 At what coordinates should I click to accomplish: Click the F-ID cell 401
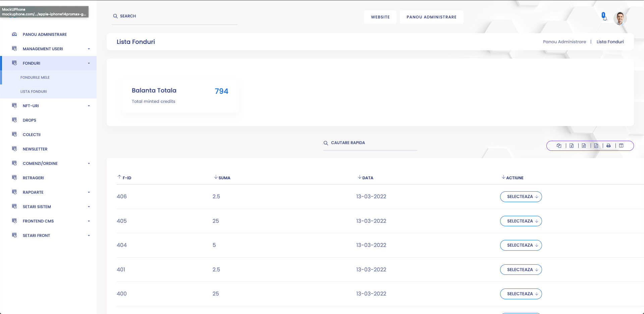[x=121, y=270]
